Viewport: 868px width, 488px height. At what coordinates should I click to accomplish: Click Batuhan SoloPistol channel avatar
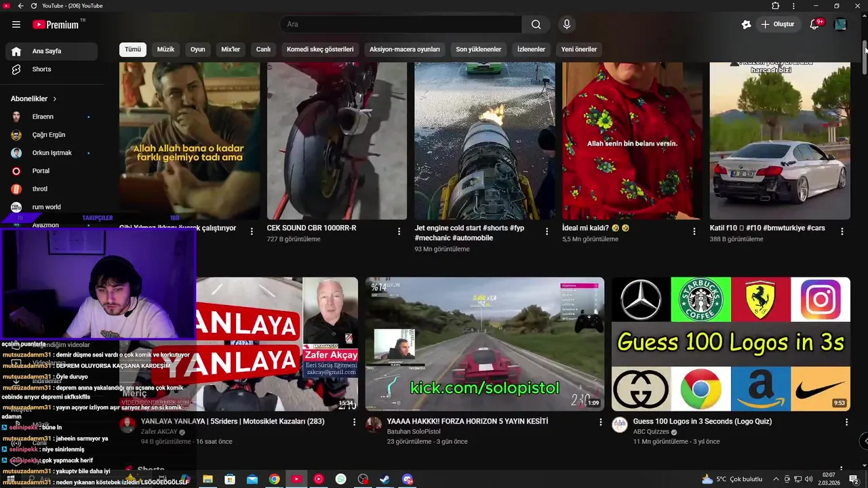373,425
